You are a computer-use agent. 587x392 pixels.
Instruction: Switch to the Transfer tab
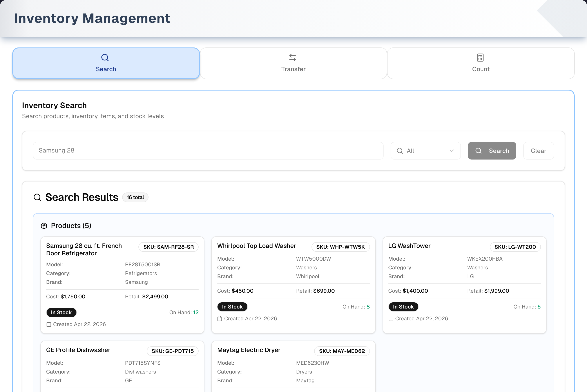coord(293,63)
